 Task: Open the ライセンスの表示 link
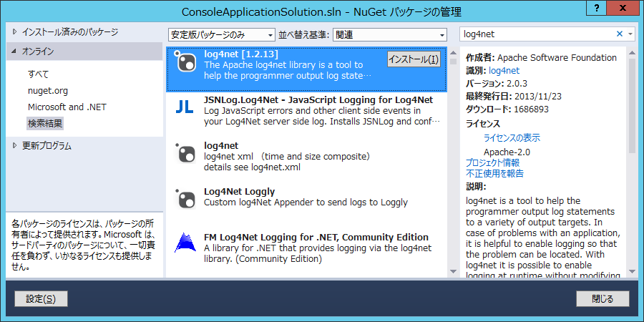coord(512,137)
